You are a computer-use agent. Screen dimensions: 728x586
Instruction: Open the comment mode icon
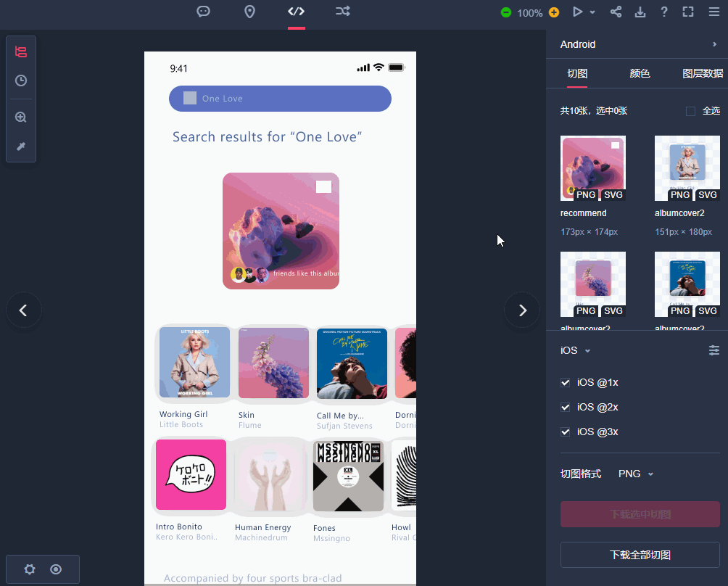pos(203,12)
